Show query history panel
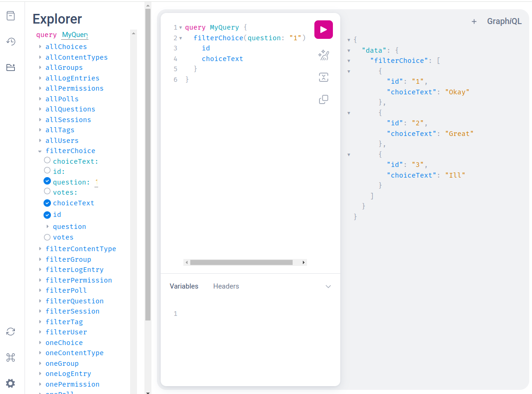 click(x=11, y=41)
